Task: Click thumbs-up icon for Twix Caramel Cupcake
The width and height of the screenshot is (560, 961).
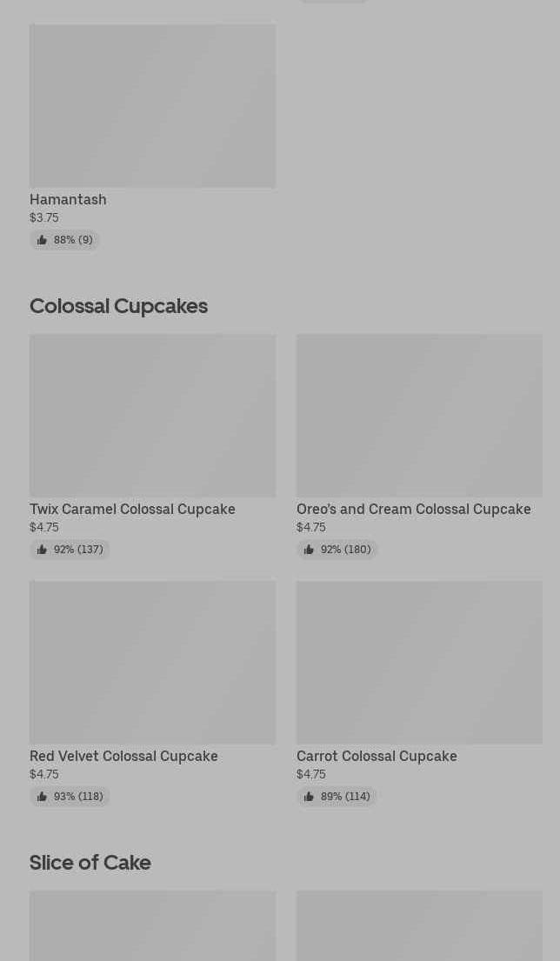Action: pos(42,550)
